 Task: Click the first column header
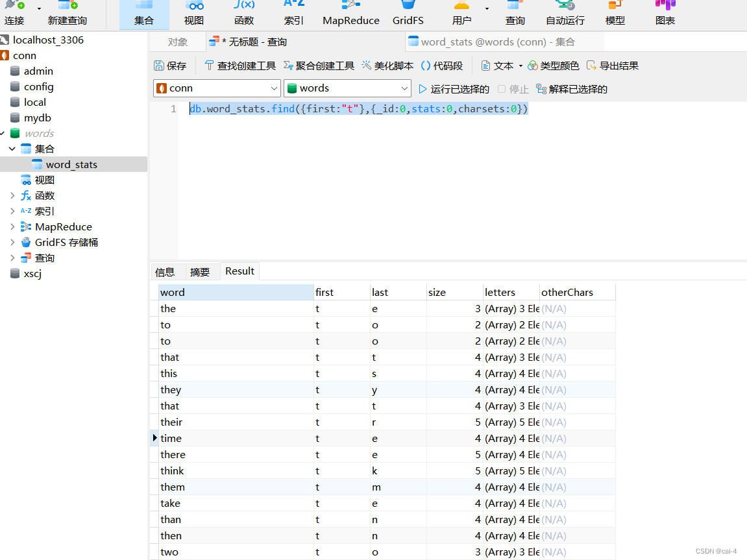tap(342, 293)
